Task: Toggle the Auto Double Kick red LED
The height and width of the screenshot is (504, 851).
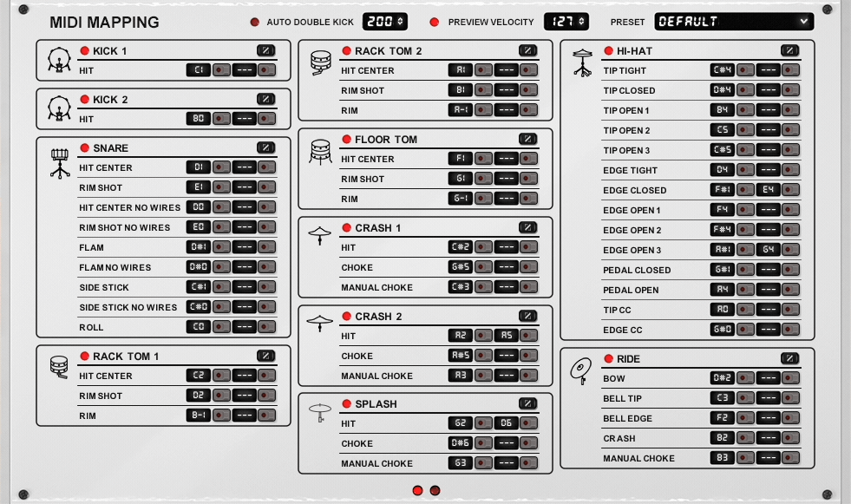Action: pos(255,22)
